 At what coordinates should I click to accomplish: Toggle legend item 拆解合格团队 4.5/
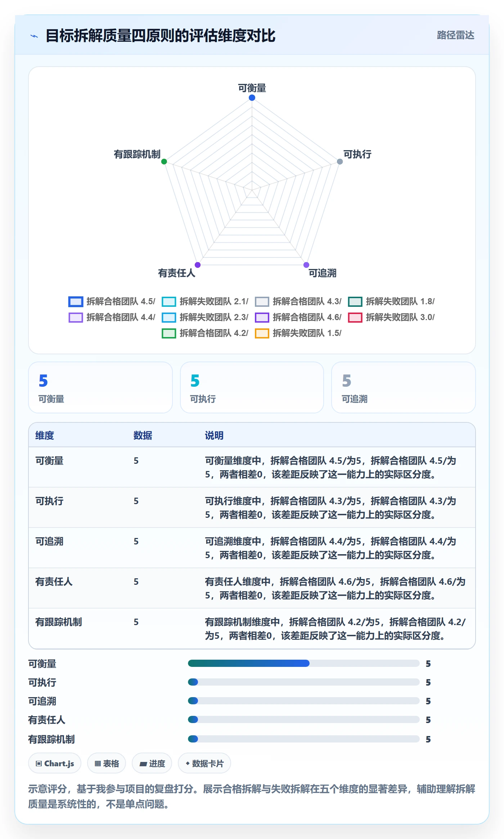112,301
